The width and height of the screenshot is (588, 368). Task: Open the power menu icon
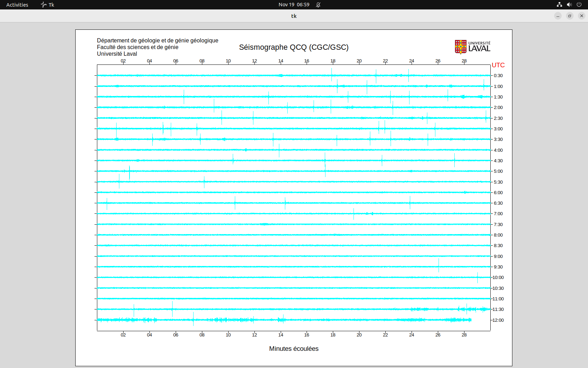(579, 5)
